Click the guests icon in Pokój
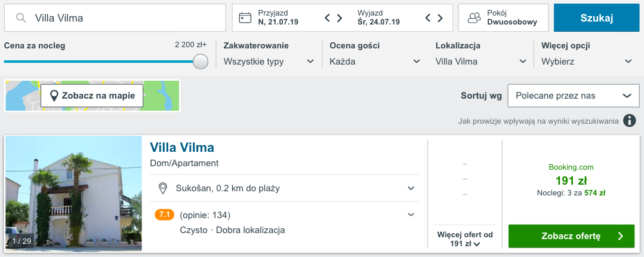The width and height of the screenshot is (644, 257). [474, 18]
